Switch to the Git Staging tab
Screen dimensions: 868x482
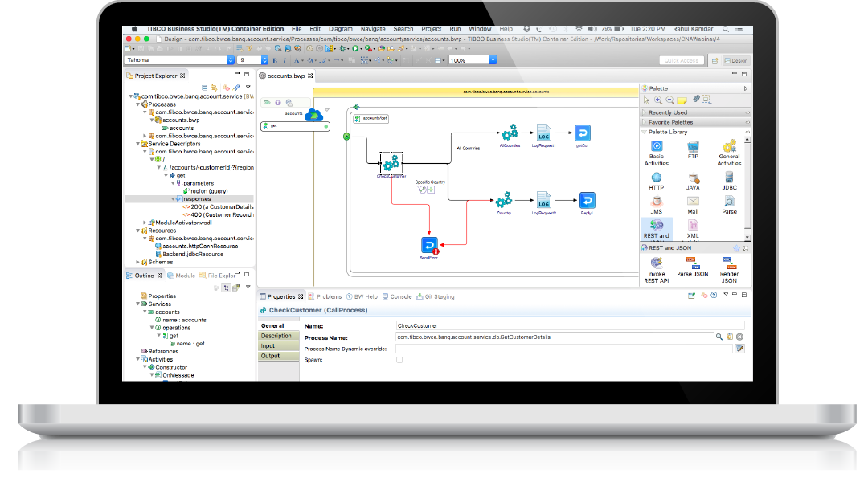click(x=436, y=296)
